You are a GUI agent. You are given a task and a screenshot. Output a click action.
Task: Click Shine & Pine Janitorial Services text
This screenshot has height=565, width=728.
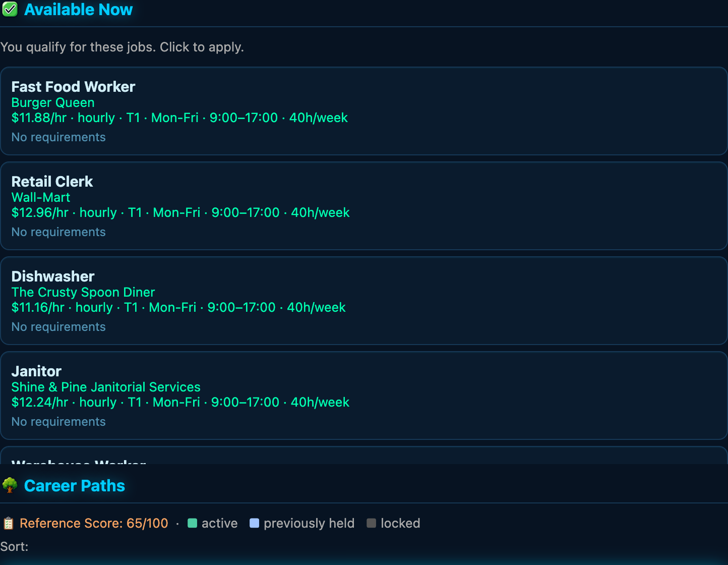pos(106,387)
